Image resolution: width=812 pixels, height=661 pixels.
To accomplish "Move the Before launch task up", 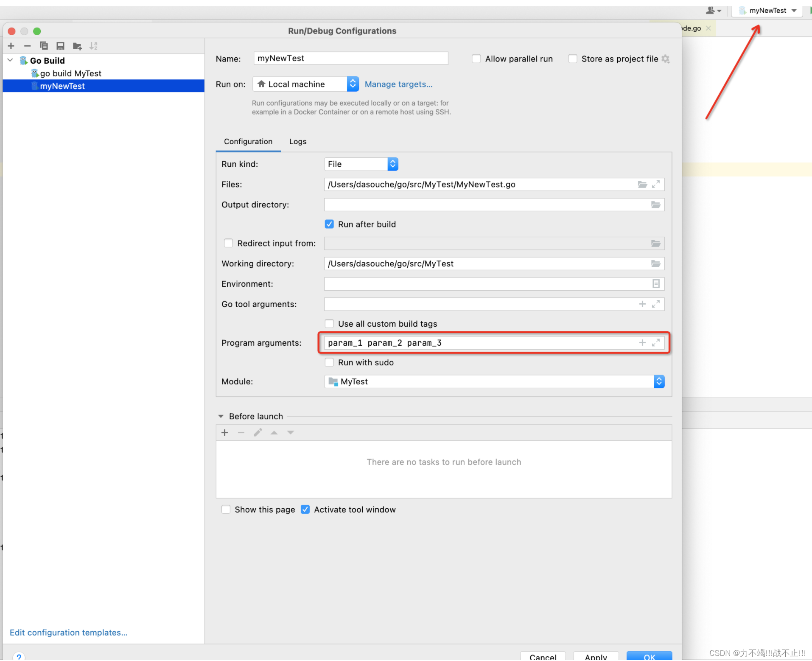I will click(274, 433).
